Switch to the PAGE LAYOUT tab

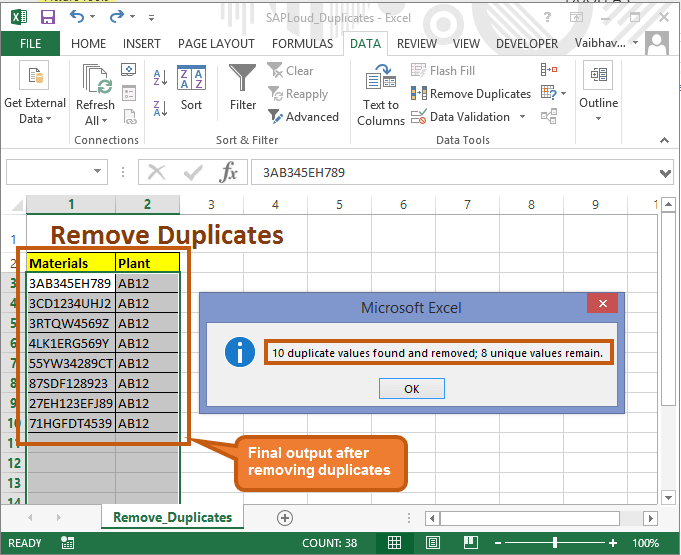click(216, 44)
